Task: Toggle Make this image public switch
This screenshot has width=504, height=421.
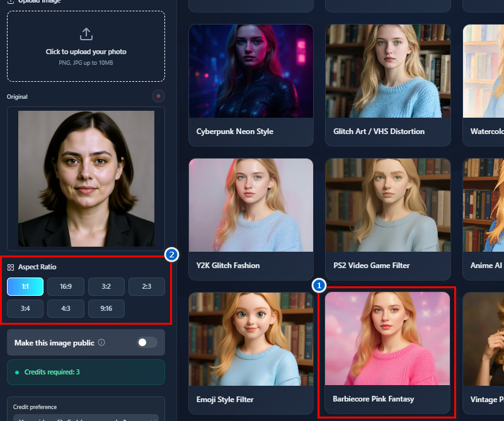Action: point(147,342)
